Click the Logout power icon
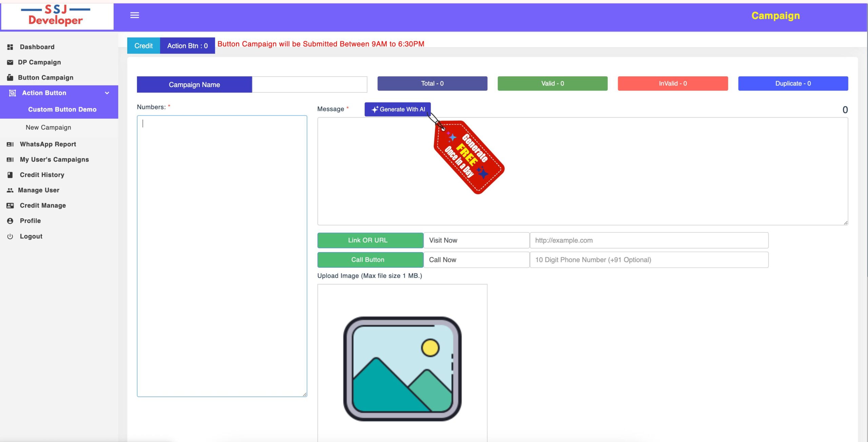Viewport: 868px width, 442px height. coord(10,237)
